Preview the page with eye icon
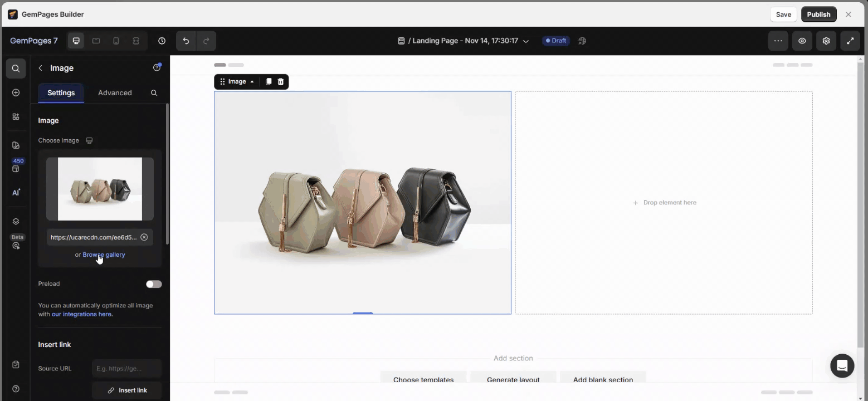Viewport: 868px width, 401px height. [x=802, y=41]
